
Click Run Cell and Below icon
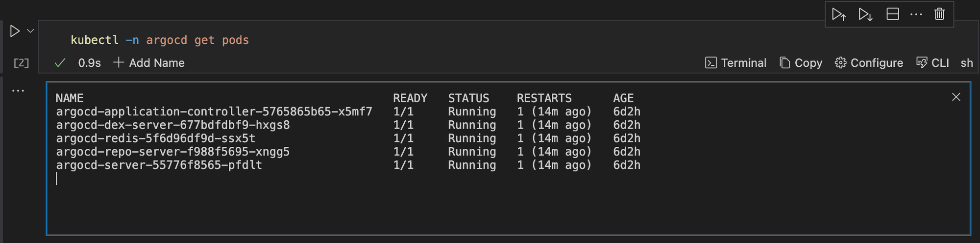point(865,14)
